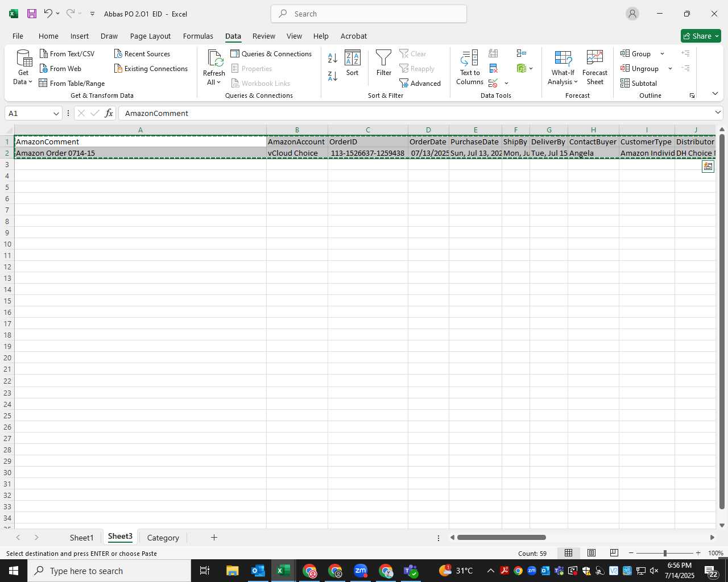The image size is (728, 582).
Task: Open the account profile icon
Action: [x=632, y=14]
